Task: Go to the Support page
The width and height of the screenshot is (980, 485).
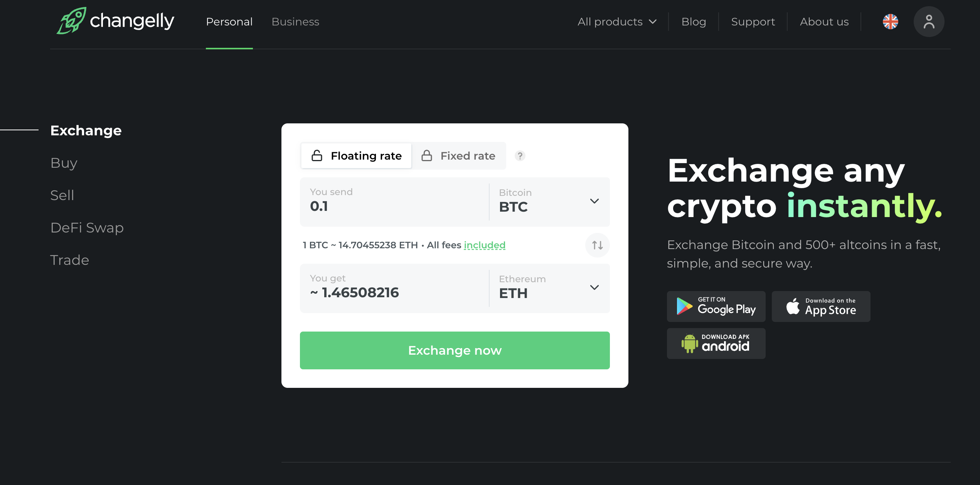Action: pos(753,22)
